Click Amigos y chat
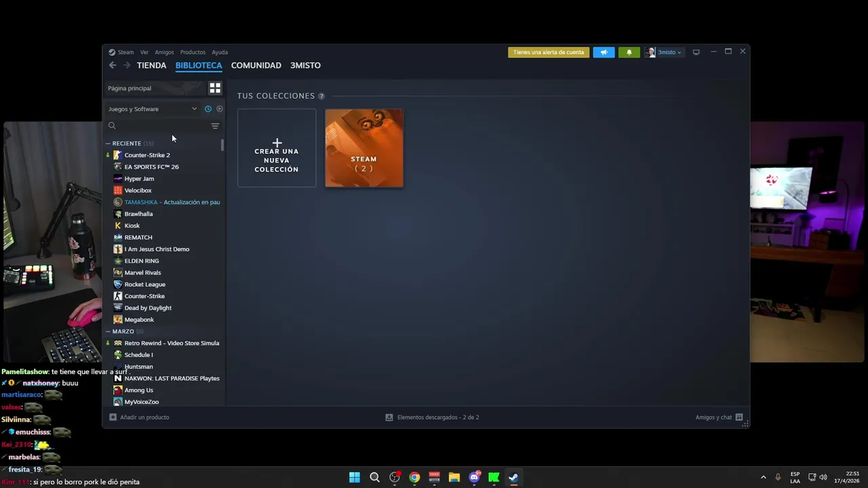The image size is (868, 488). tap(713, 418)
